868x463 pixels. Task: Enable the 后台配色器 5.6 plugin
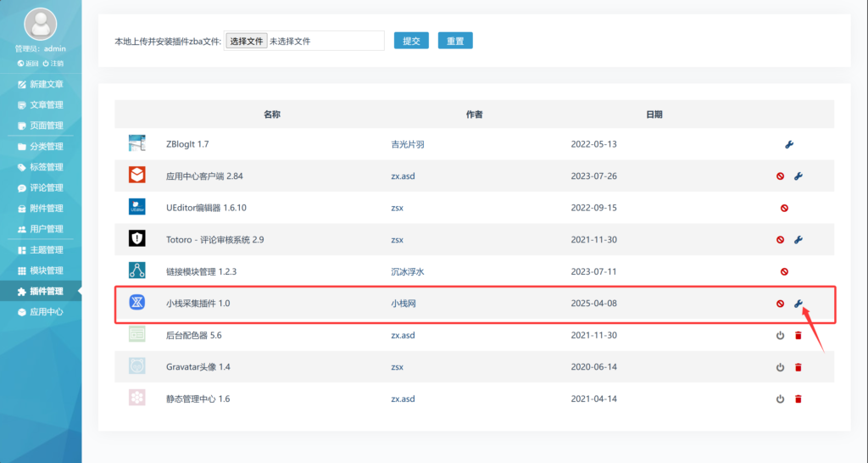(x=780, y=335)
